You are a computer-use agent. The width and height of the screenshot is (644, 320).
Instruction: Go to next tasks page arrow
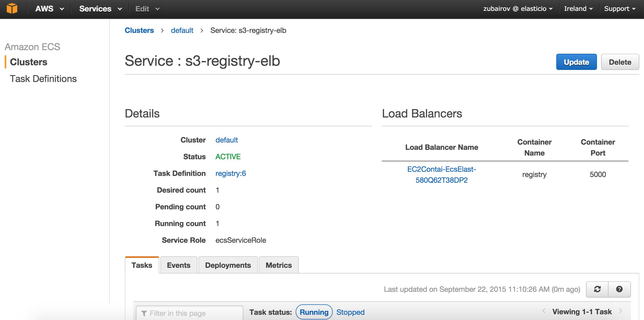pyautogui.click(x=621, y=311)
